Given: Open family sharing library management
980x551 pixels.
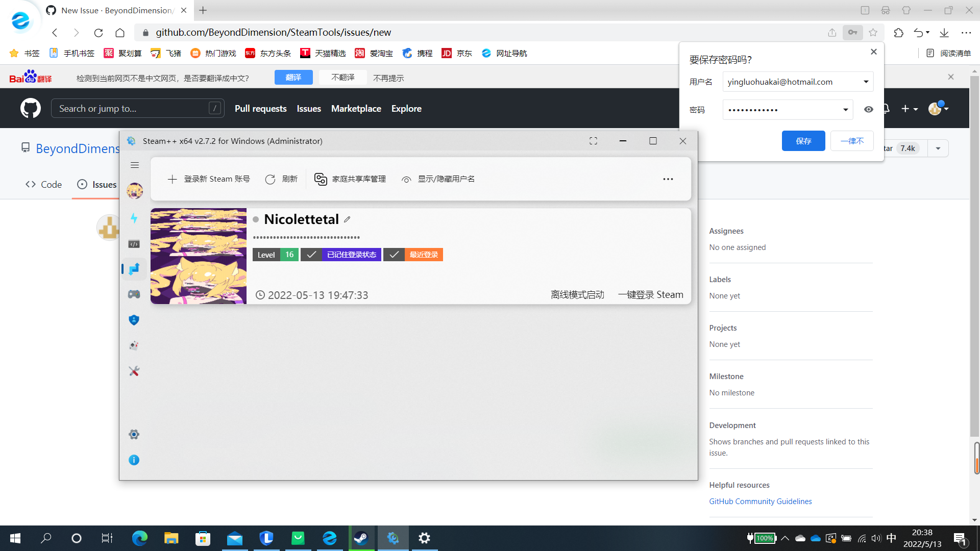Looking at the screenshot, I should 350,179.
